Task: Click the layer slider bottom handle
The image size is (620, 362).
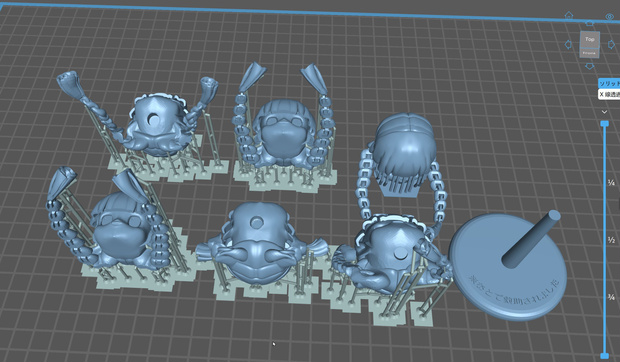Action: [x=605, y=356]
